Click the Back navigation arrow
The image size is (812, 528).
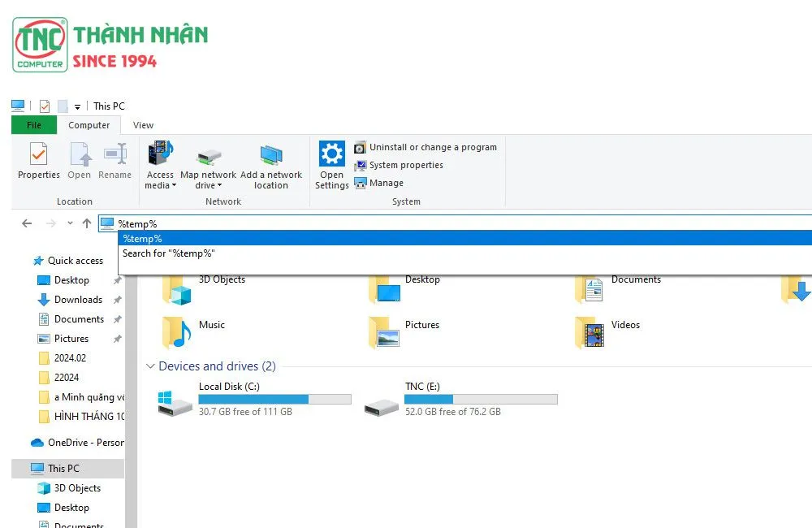[27, 223]
